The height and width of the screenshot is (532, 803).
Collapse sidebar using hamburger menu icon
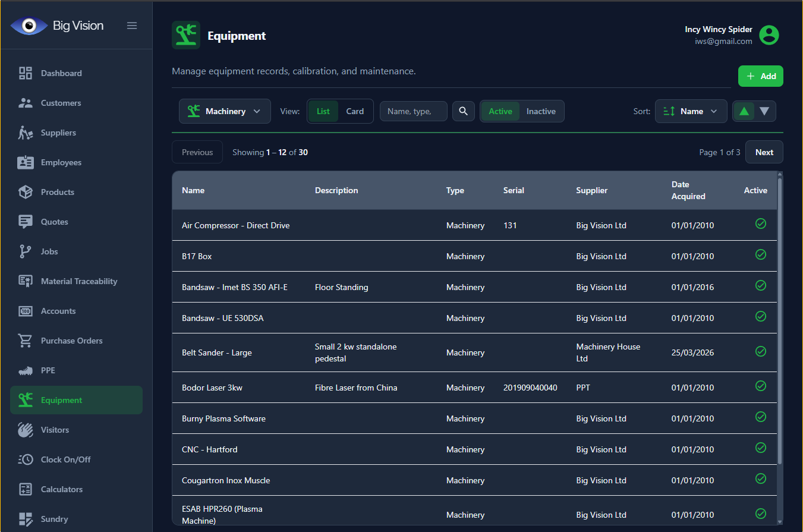pos(132,26)
